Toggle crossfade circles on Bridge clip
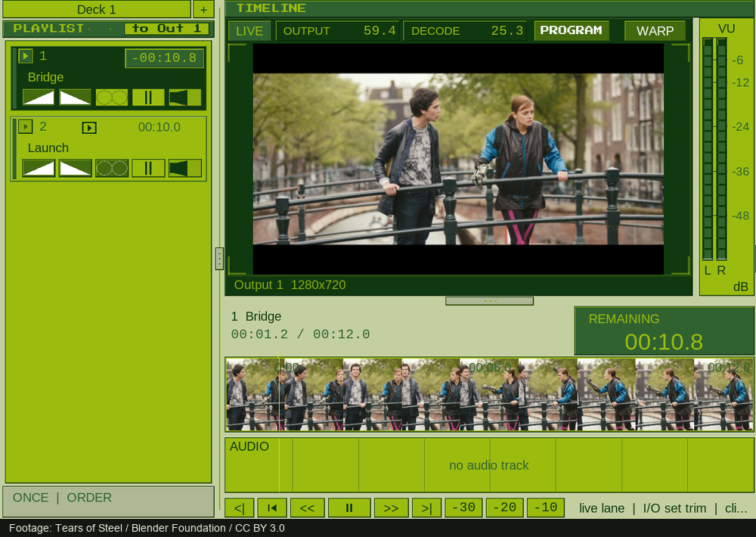This screenshot has height=537, width=756. [112, 98]
